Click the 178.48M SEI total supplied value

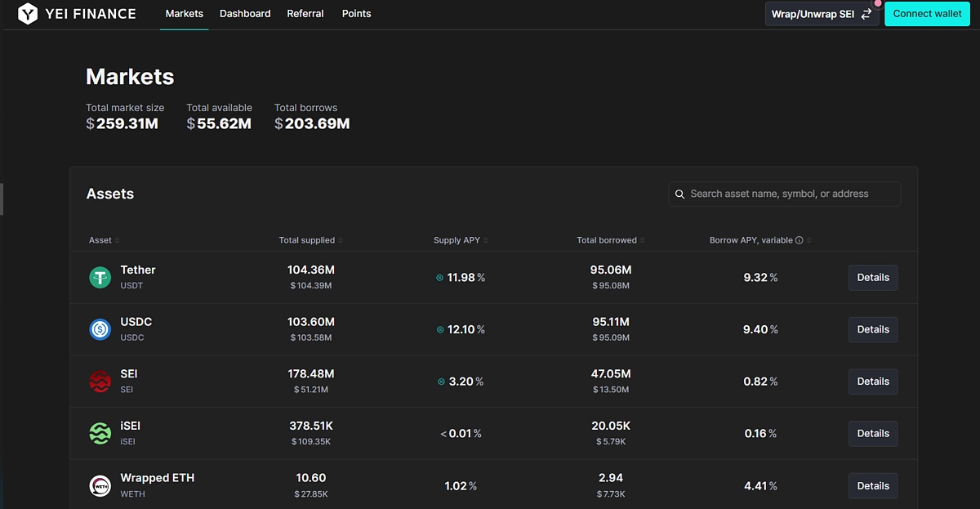pos(311,373)
